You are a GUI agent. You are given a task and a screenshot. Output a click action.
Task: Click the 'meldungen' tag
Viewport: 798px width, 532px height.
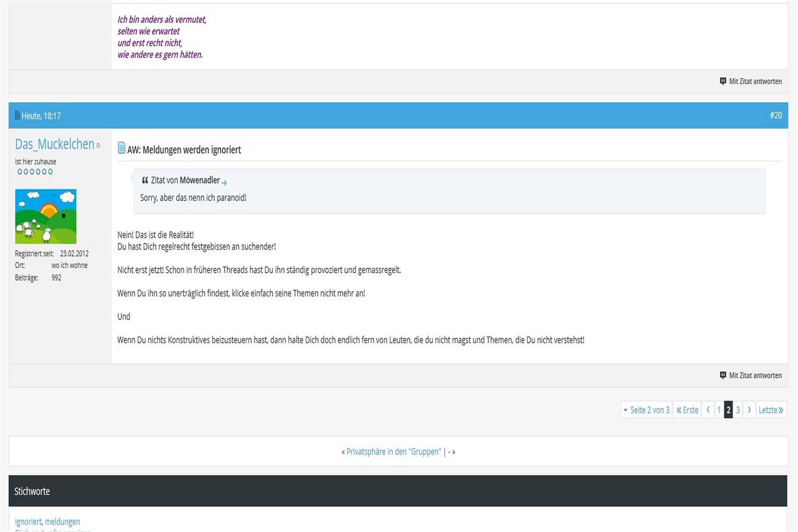click(63, 521)
